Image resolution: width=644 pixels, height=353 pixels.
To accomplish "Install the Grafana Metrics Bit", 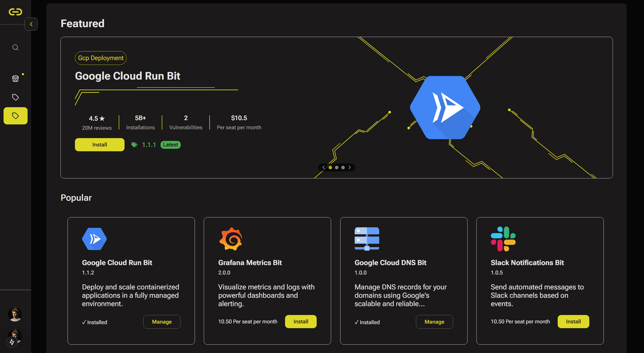I will click(x=301, y=322).
